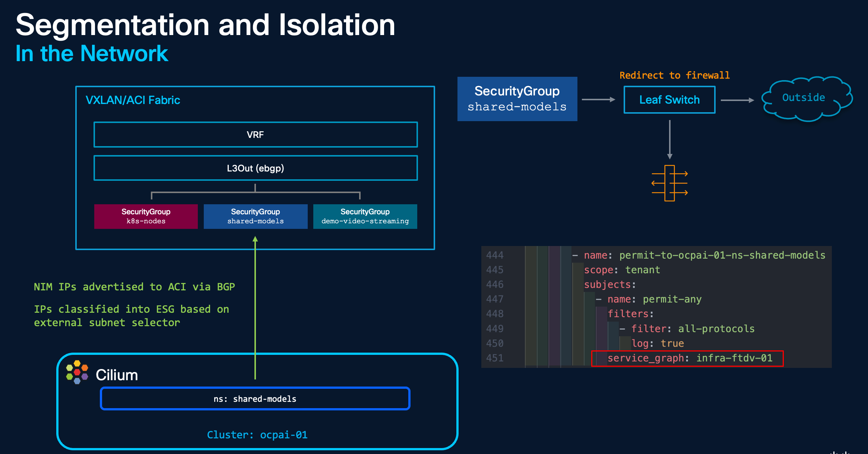Image resolution: width=868 pixels, height=454 pixels.
Task: Click 'scope: tenant' code line
Action: [622, 270]
